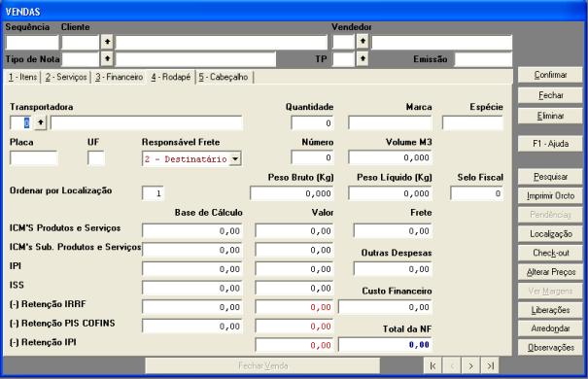Switch to the 3 - Financeiro tab
The width and height of the screenshot is (588, 379).
click(x=119, y=77)
